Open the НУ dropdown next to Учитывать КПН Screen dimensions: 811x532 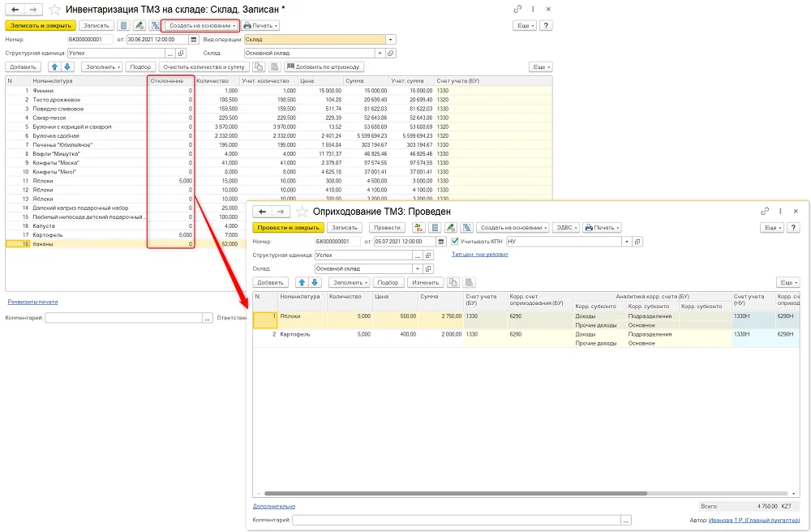coord(627,242)
